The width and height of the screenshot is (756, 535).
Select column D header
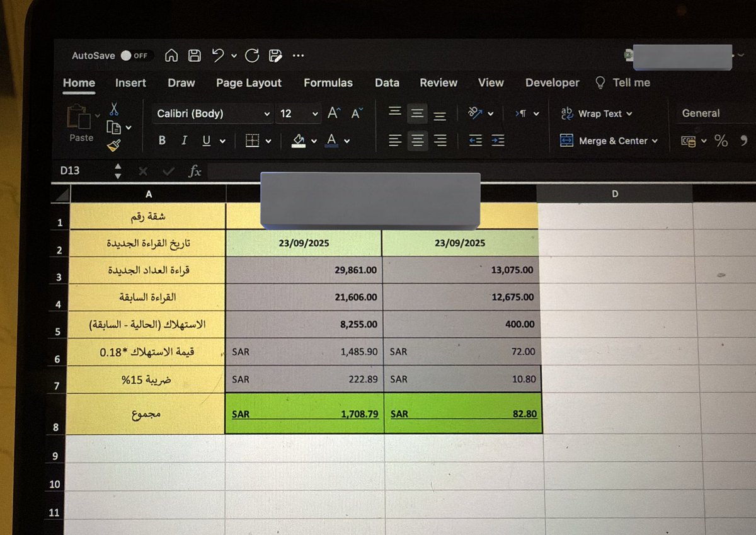(615, 194)
